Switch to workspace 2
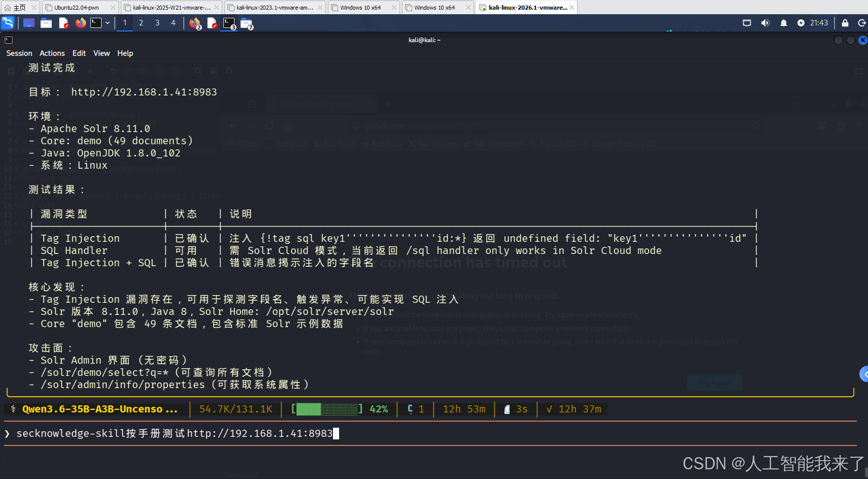This screenshot has height=479, width=868. [x=141, y=23]
